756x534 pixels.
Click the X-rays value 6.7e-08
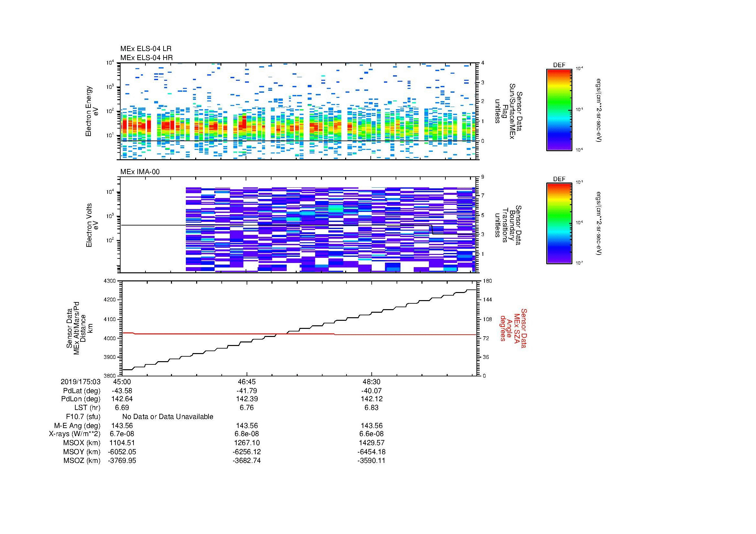pos(122,434)
